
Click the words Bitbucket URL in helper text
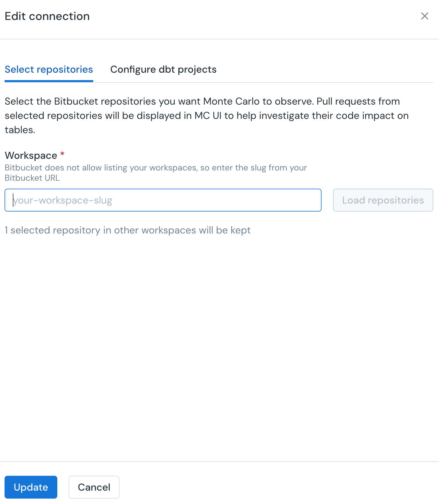pyautogui.click(x=32, y=178)
